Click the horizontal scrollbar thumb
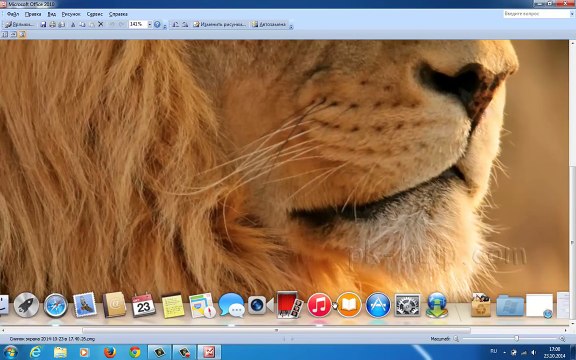This screenshot has width=576, height=360. pyautogui.click(x=276, y=330)
